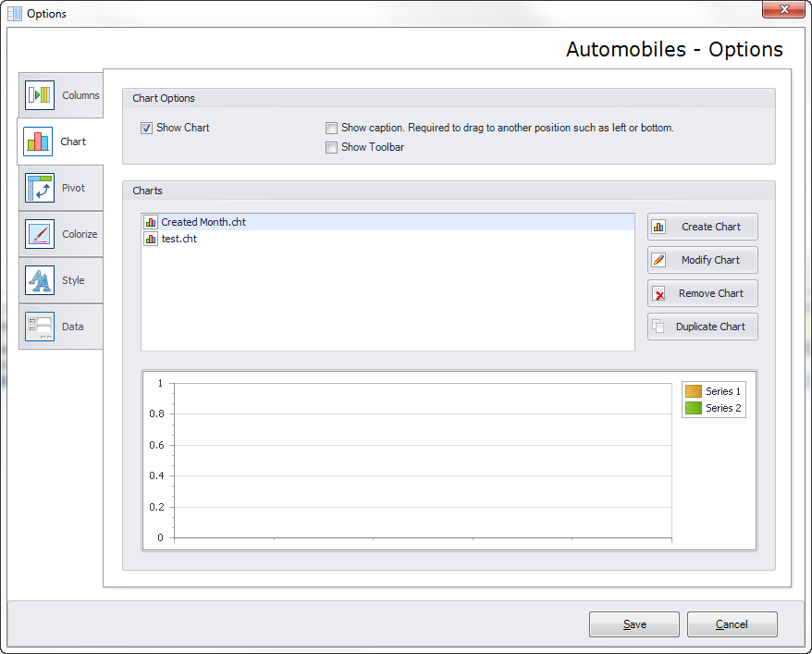Click the Modify Chart button
Image resolution: width=812 pixels, height=654 pixels.
tap(702, 260)
